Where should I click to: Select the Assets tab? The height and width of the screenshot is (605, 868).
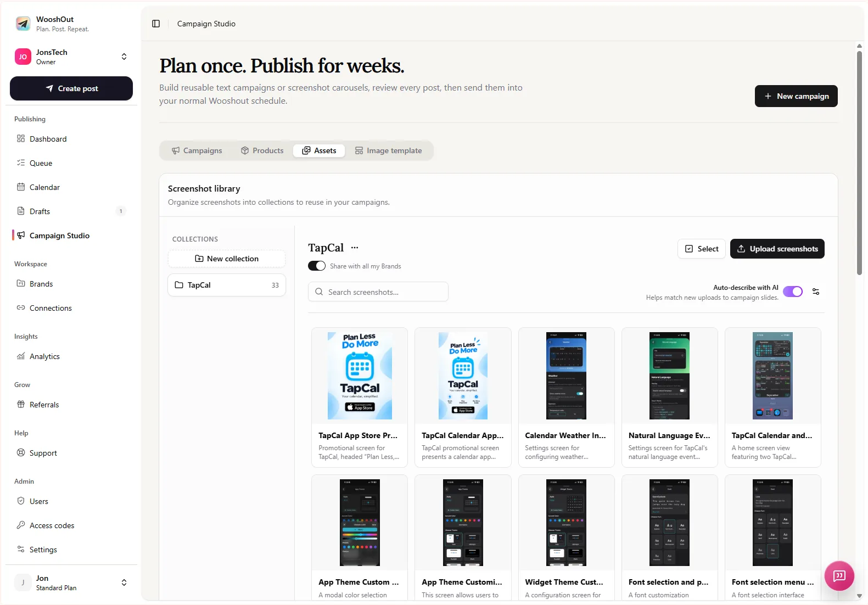click(x=319, y=150)
